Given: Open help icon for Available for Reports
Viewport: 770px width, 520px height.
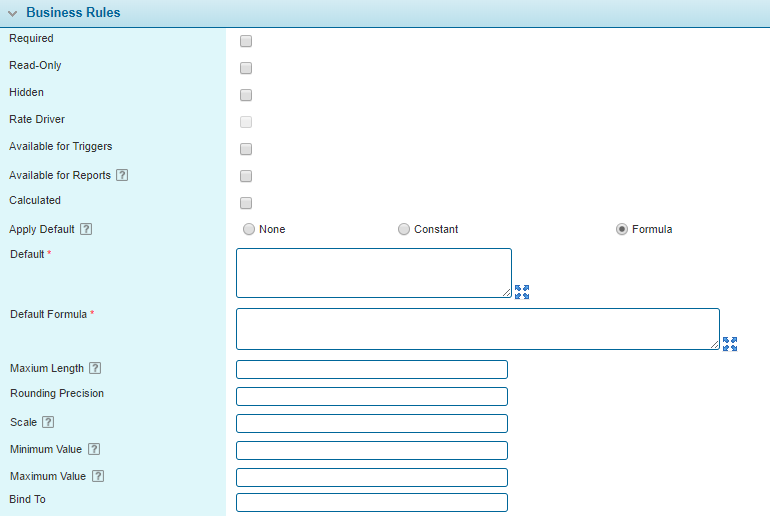Looking at the screenshot, I should [x=122, y=176].
